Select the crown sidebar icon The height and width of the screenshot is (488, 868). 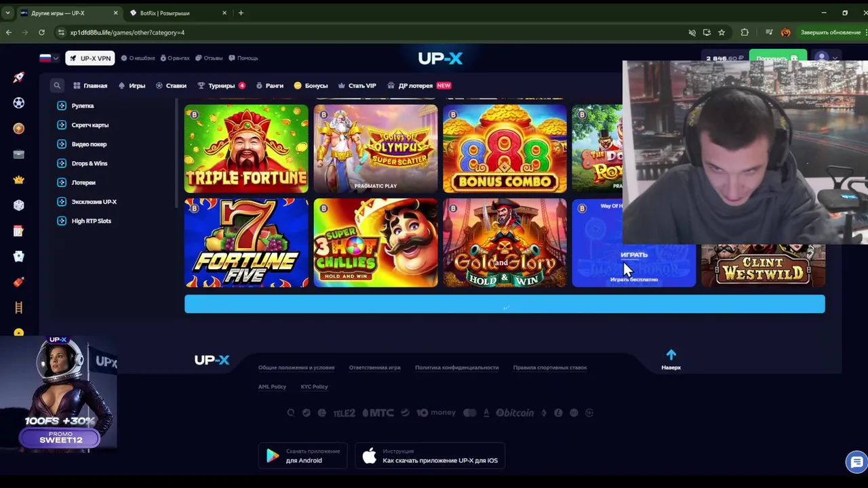pos(18,180)
